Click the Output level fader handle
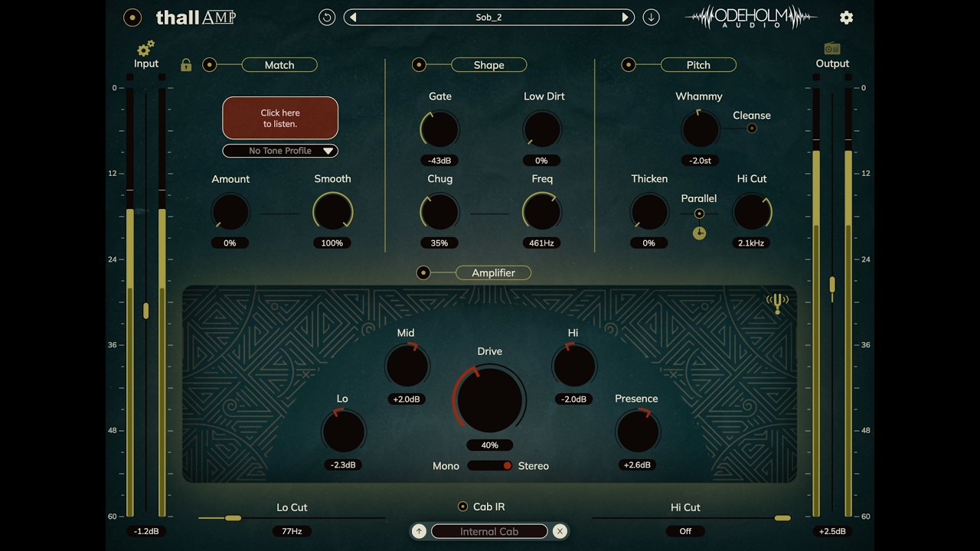The image size is (980, 551). coord(832,285)
